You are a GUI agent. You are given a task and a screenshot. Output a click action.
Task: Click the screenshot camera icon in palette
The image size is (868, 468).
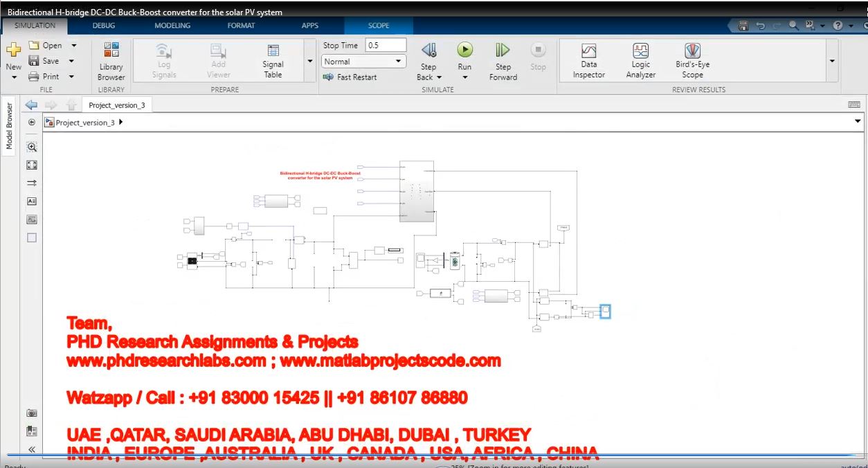(x=31, y=413)
